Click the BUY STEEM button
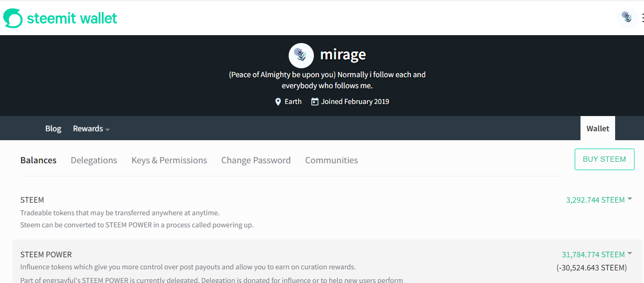 [605, 159]
